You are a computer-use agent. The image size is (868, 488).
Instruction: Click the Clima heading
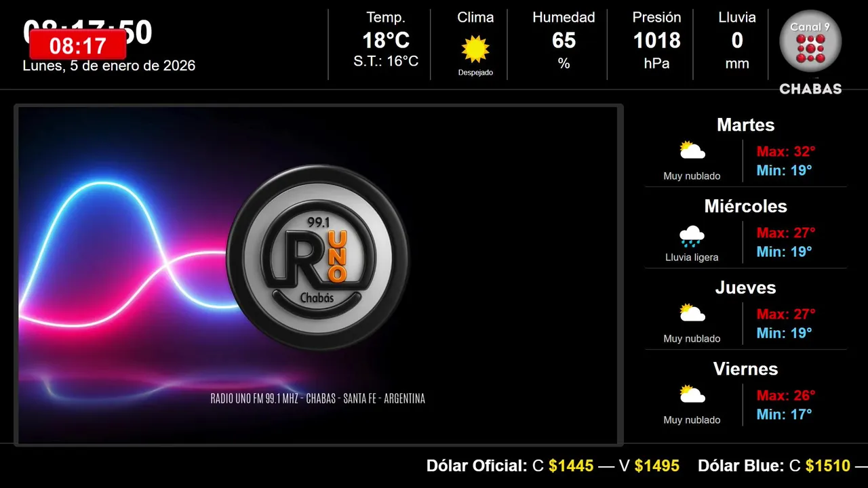coord(475,18)
